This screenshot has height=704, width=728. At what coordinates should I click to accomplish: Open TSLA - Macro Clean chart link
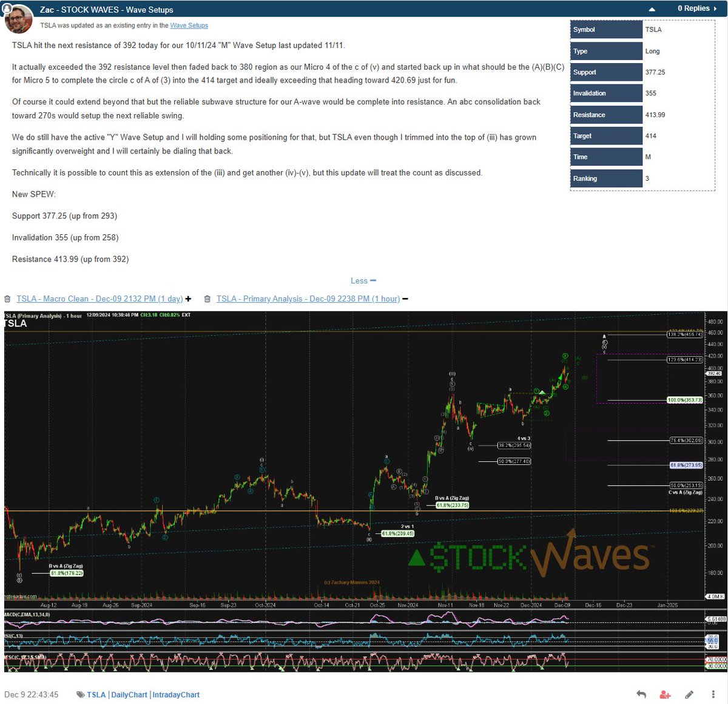click(99, 299)
